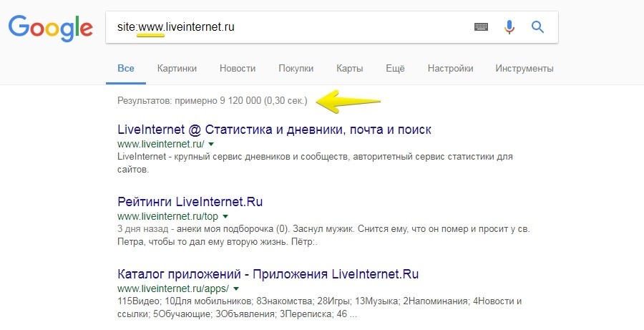Open the on-screen keyboard icon
Viewport: 644px width, 330px height.
click(481, 27)
